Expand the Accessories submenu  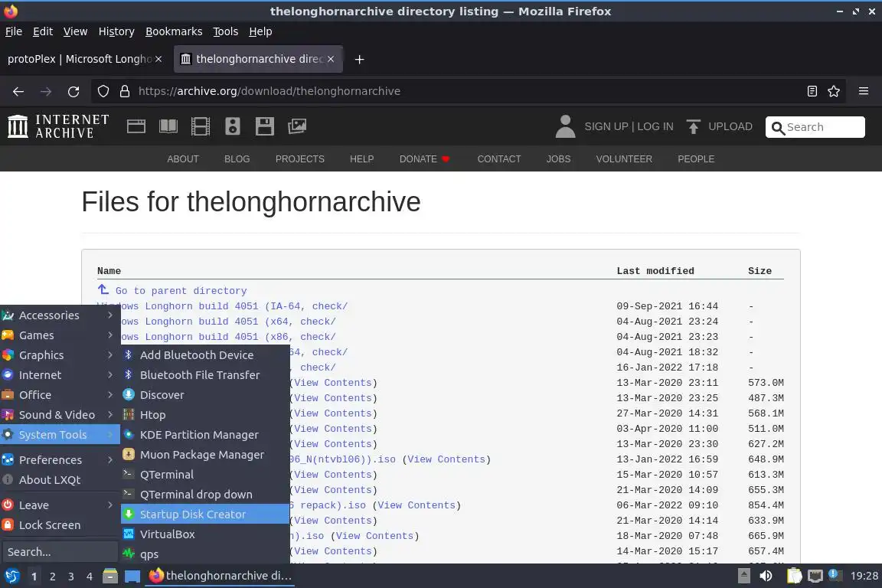60,315
